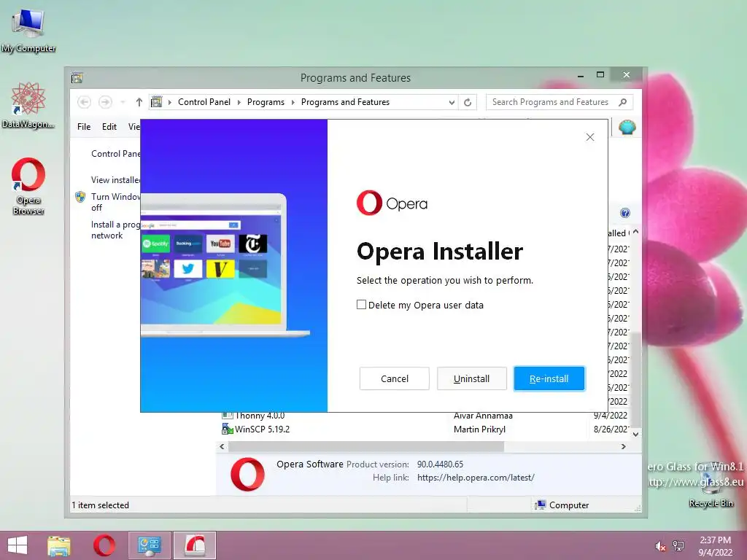The width and height of the screenshot is (747, 560).
Task: Open File Explorer from taskbar
Action: pos(59,545)
